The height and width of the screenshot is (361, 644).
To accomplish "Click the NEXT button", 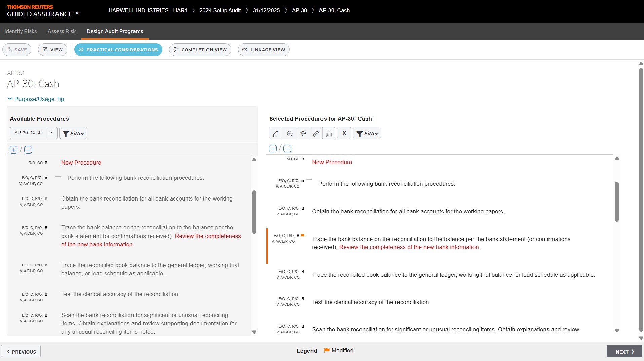I will [624, 352].
